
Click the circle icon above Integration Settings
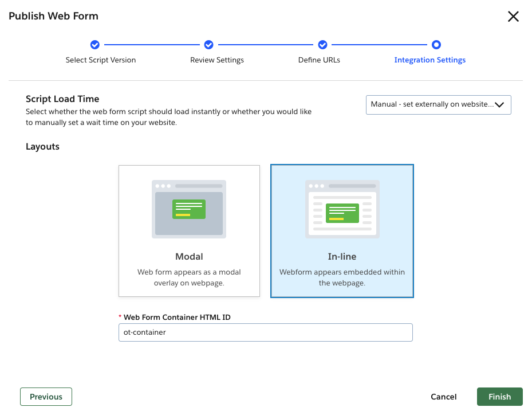click(x=436, y=45)
